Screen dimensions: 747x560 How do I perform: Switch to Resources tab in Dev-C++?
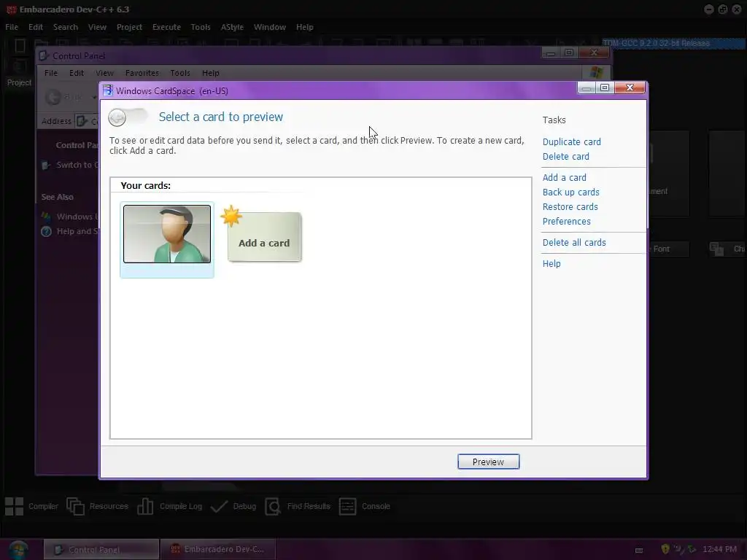[x=98, y=506]
